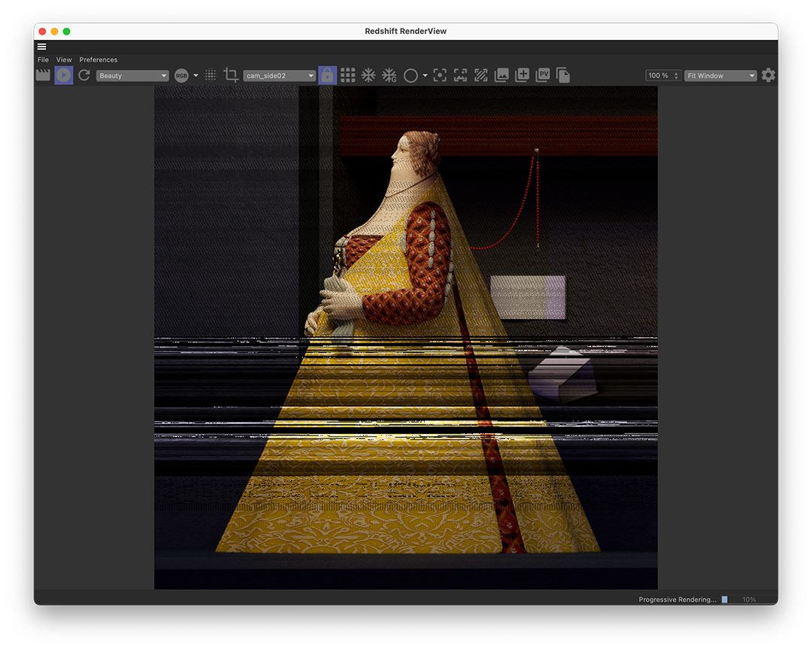Expand the RGB channel dropdown arrow
Viewport: 812px width, 650px height.
point(195,76)
